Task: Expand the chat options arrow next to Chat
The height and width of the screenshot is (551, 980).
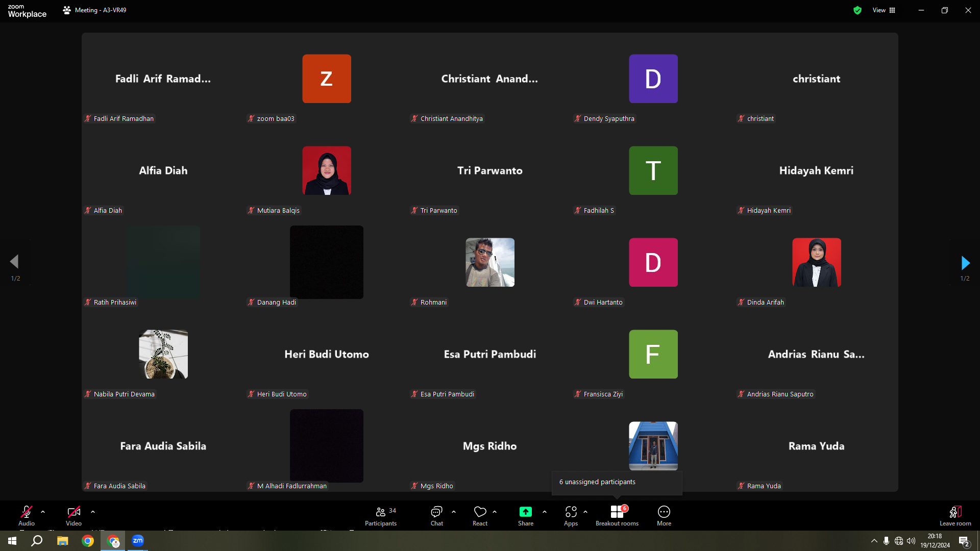Action: [x=454, y=512]
